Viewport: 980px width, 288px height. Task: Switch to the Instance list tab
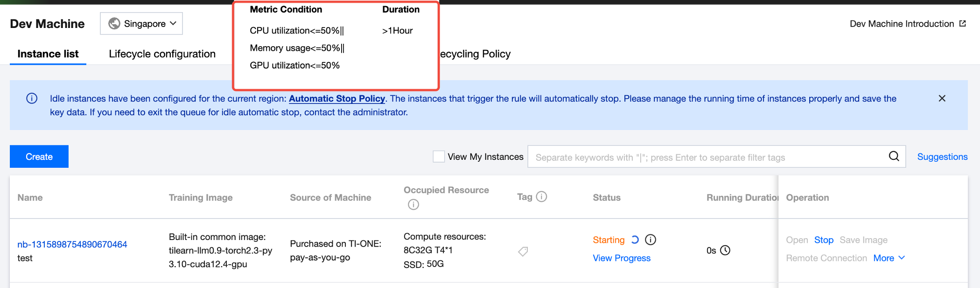coord(48,54)
